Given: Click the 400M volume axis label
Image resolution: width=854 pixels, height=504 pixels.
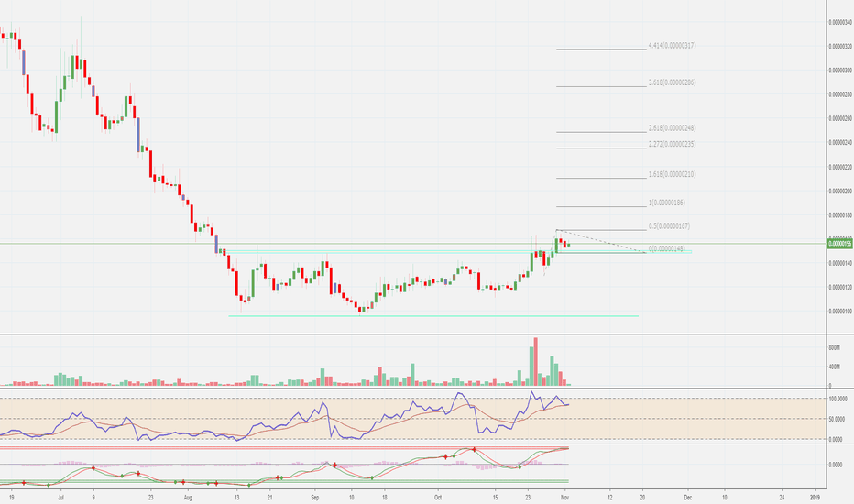Looking at the screenshot, I should (x=834, y=367).
